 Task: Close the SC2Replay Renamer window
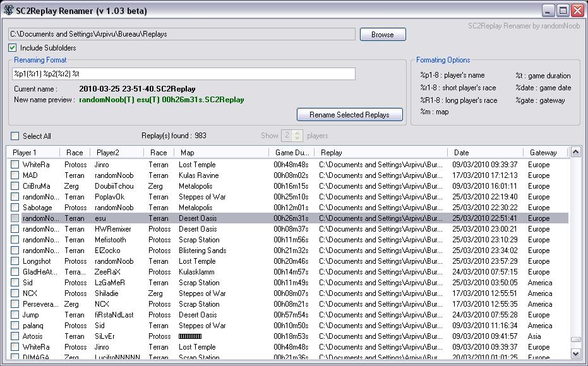pos(577,11)
